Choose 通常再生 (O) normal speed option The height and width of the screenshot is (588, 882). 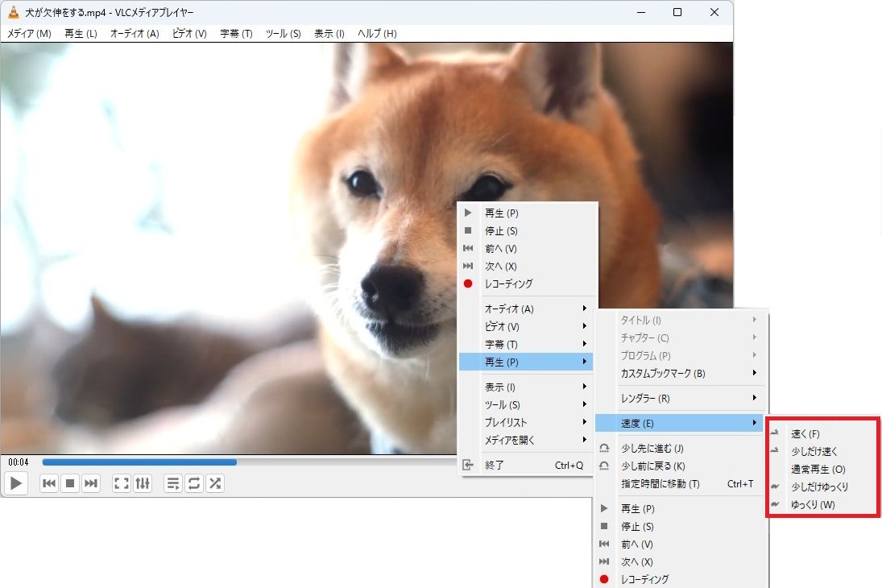coord(818,470)
